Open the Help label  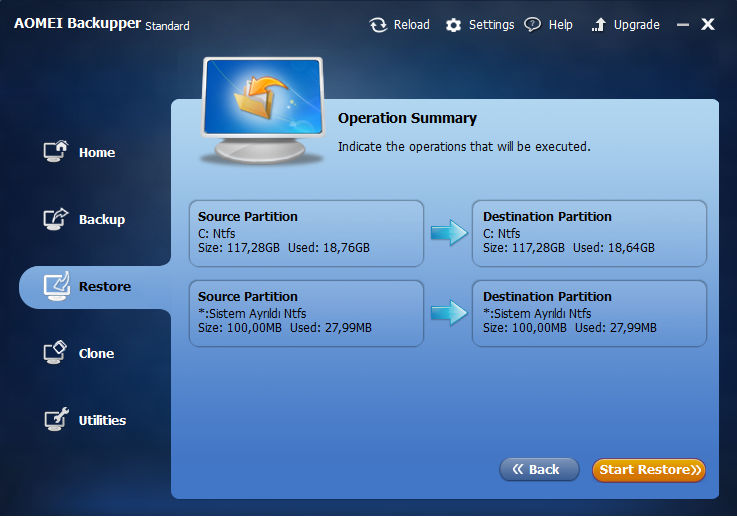tap(560, 25)
